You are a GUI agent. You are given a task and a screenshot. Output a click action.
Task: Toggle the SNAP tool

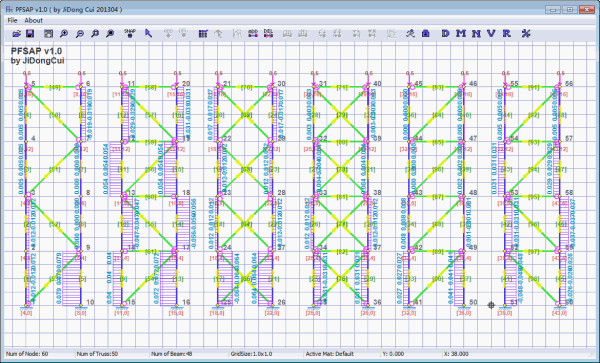[130, 34]
